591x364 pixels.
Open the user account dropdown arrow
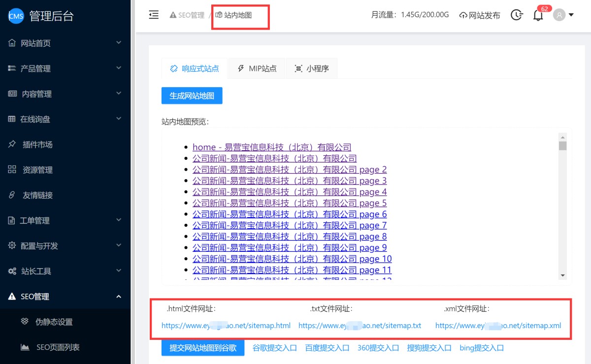(571, 15)
